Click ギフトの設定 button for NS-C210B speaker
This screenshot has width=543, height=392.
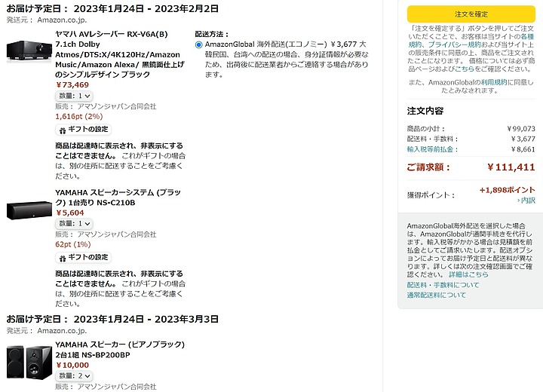83,257
